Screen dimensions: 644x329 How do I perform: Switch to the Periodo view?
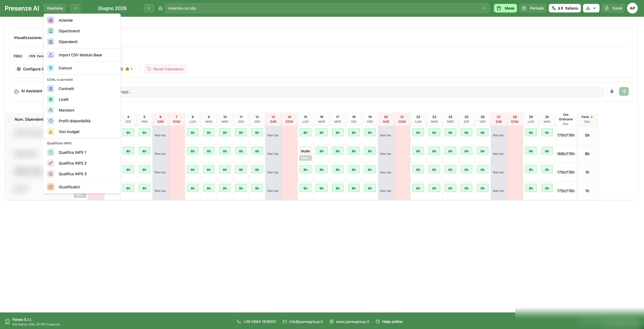coord(533,8)
